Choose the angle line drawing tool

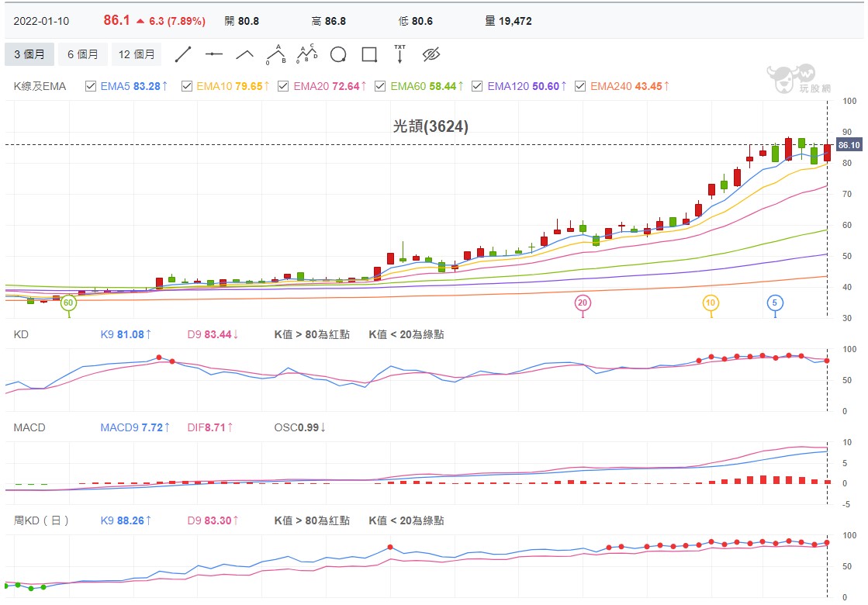point(244,54)
